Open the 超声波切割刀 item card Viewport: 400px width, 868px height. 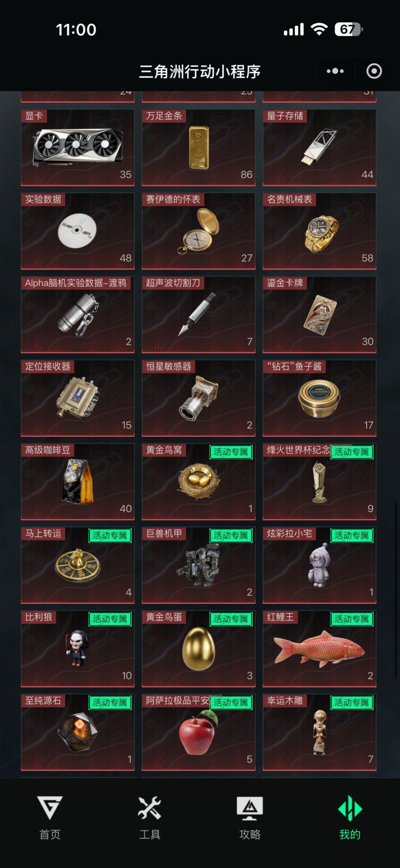(x=198, y=315)
